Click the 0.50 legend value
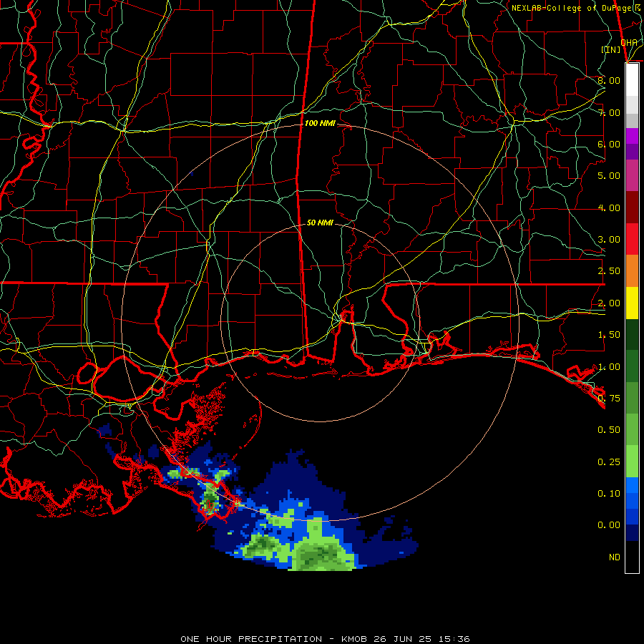This screenshot has width=644, height=644. click(x=609, y=430)
